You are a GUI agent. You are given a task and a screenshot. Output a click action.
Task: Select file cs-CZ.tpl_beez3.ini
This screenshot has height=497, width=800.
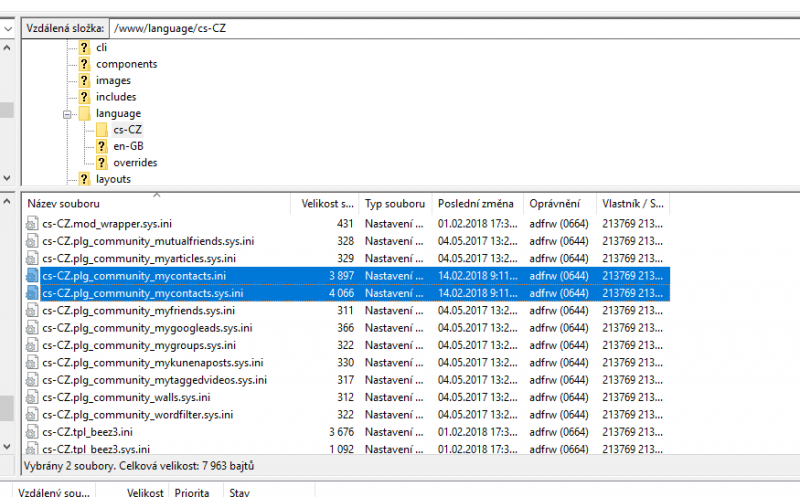click(87, 432)
